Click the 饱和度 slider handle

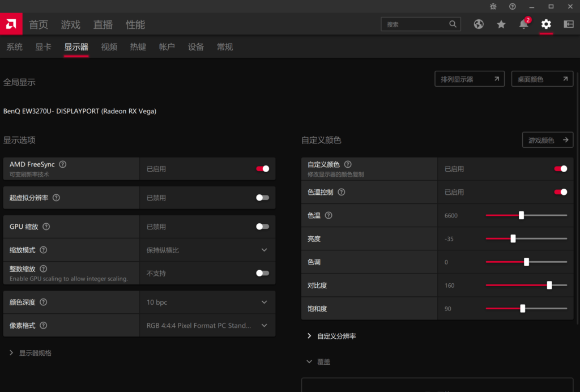(x=523, y=308)
